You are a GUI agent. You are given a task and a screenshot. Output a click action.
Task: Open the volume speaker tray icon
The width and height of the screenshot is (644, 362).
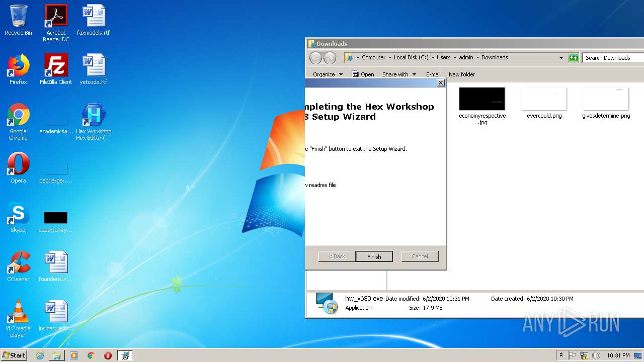pyautogui.click(x=596, y=355)
